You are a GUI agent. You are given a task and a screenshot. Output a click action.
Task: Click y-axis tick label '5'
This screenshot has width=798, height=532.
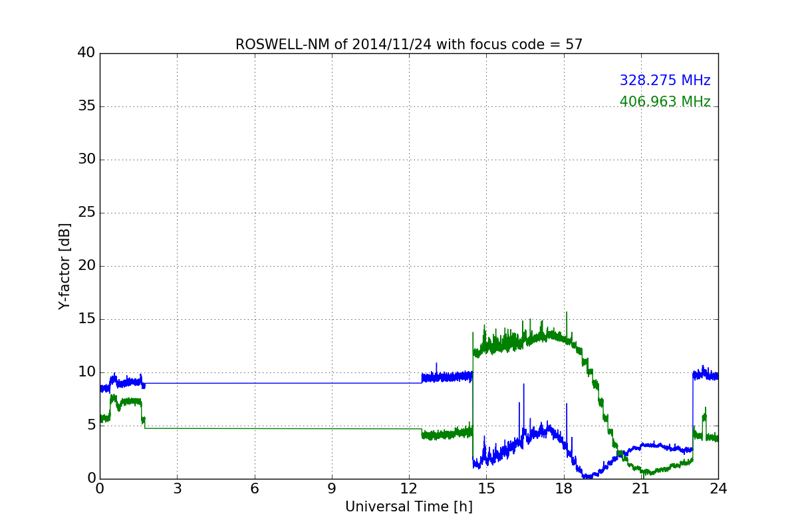tap(90, 426)
